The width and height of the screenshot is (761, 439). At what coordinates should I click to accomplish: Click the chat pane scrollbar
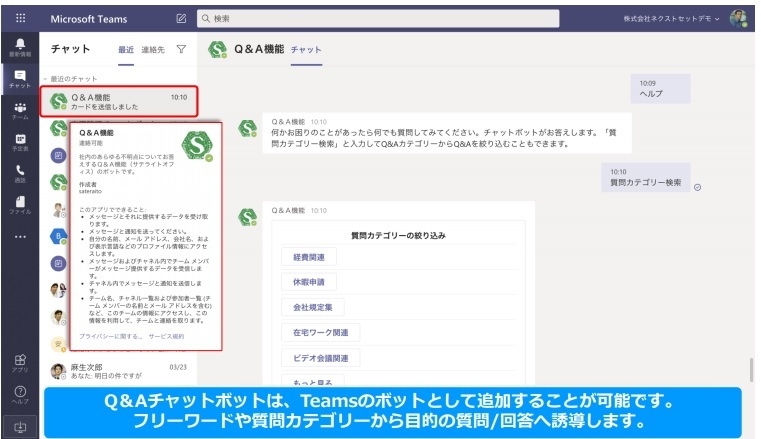click(752, 370)
